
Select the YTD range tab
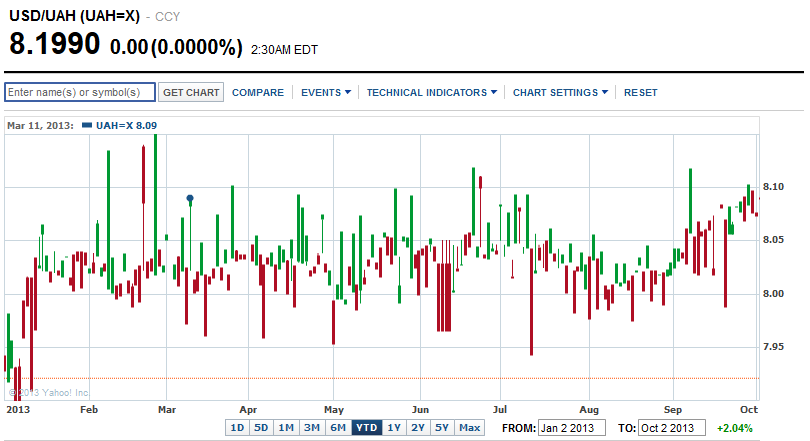[x=367, y=428]
